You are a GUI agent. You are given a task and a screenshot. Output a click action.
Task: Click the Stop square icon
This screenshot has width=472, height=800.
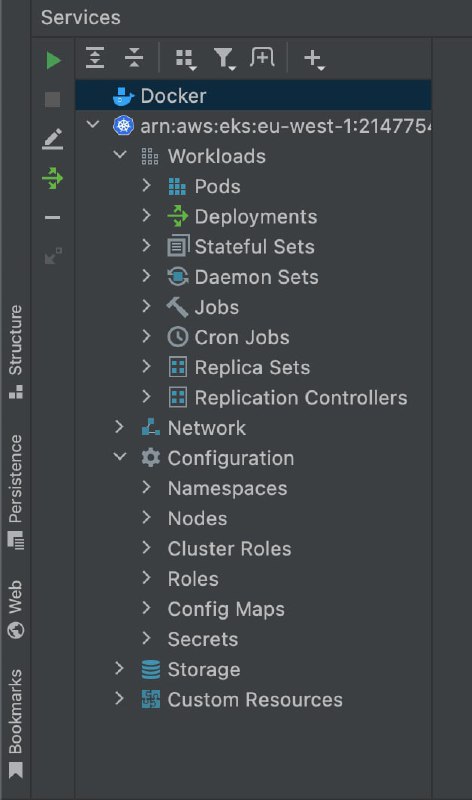[53, 99]
